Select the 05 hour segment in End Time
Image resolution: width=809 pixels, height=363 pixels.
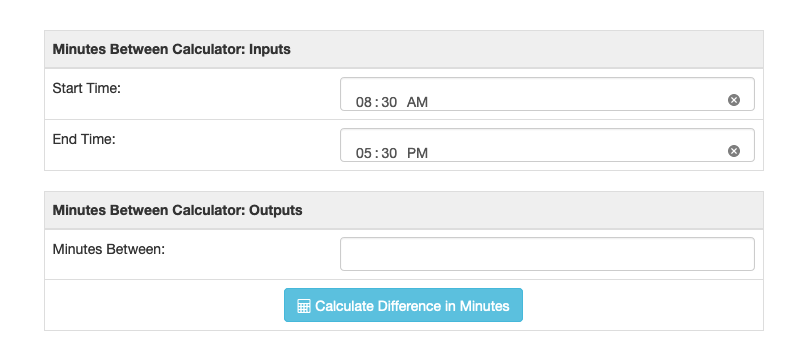(364, 153)
